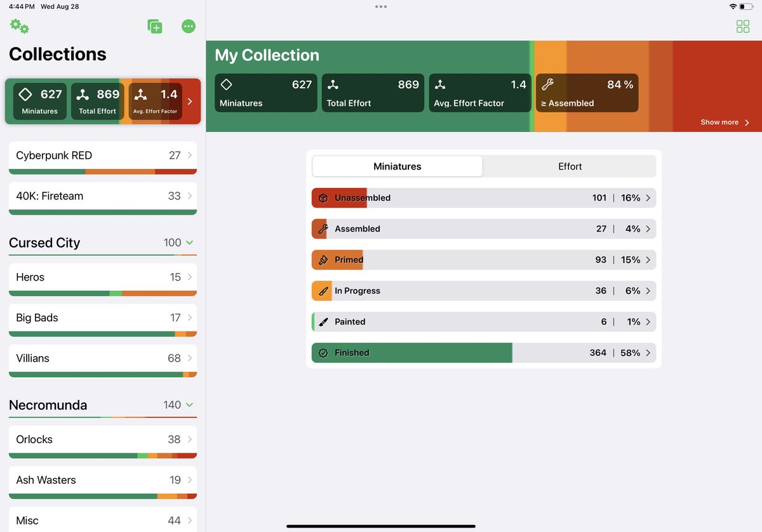Tap the 84 % assembled value
The height and width of the screenshot is (532, 762).
point(620,84)
